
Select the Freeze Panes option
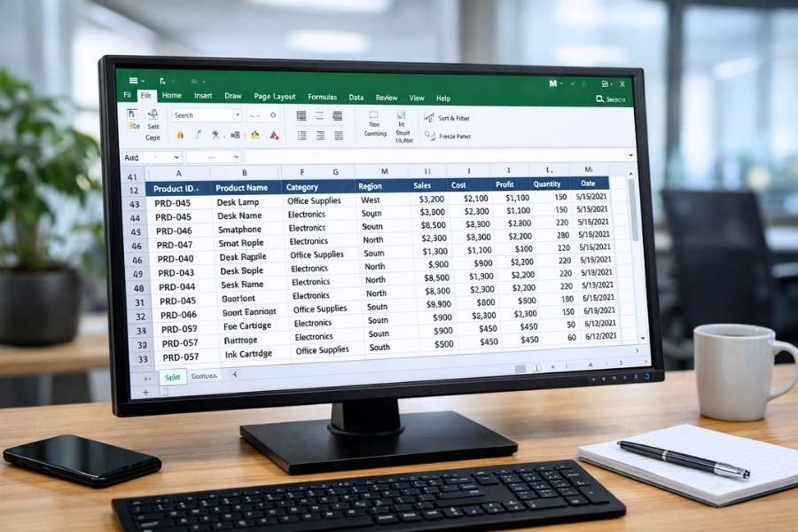click(455, 137)
